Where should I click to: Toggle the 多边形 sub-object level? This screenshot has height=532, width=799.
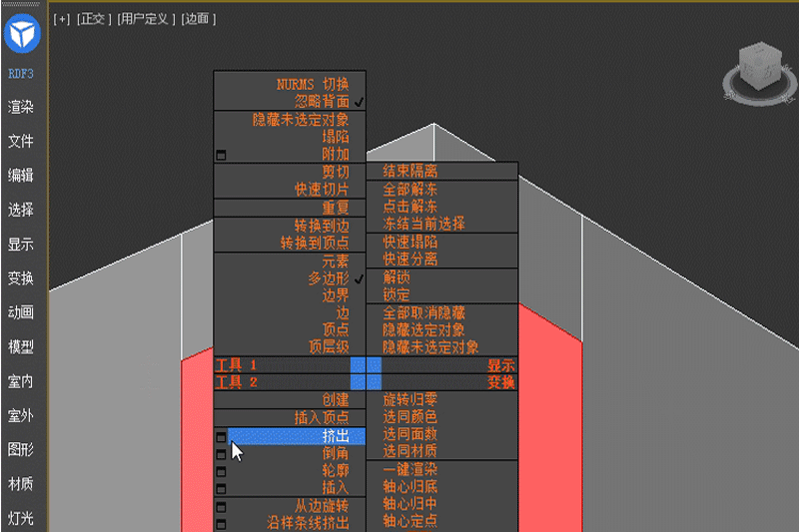[x=328, y=279]
